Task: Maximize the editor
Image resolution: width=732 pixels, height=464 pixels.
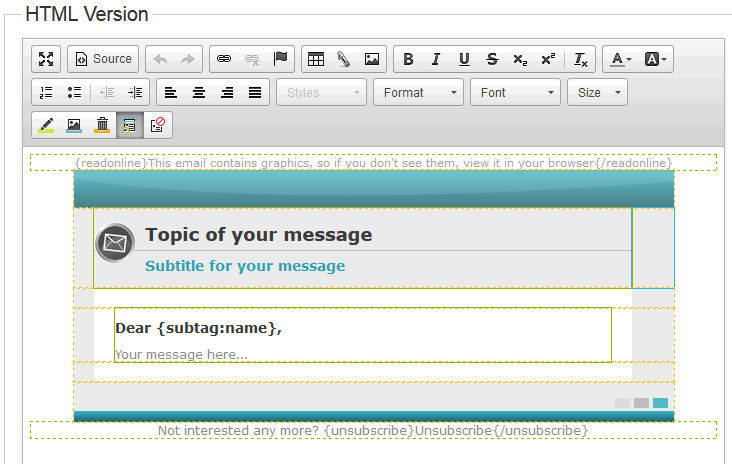Action: pos(46,59)
